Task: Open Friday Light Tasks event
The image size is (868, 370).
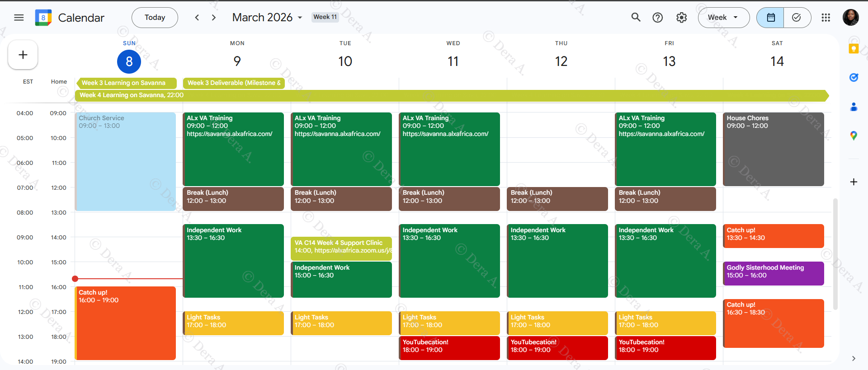Action: pos(665,323)
